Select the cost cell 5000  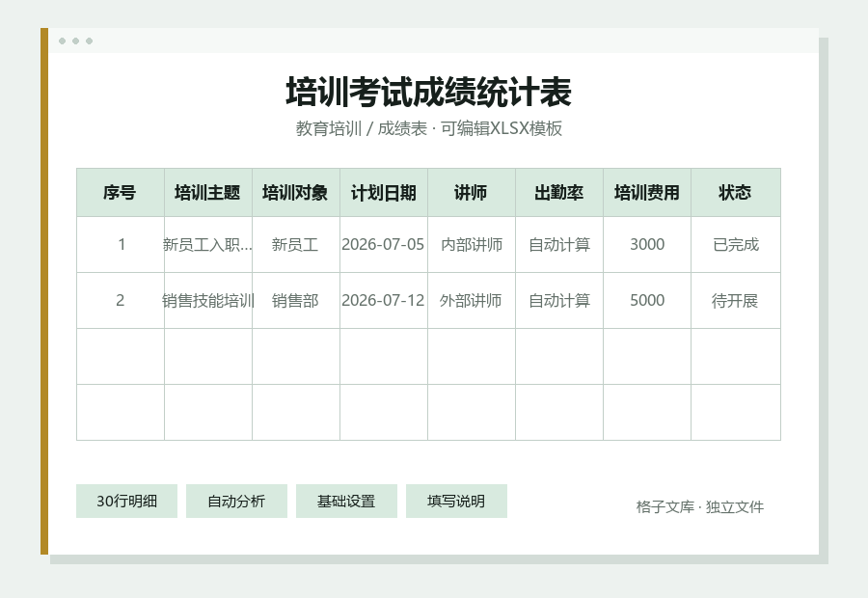click(x=646, y=301)
